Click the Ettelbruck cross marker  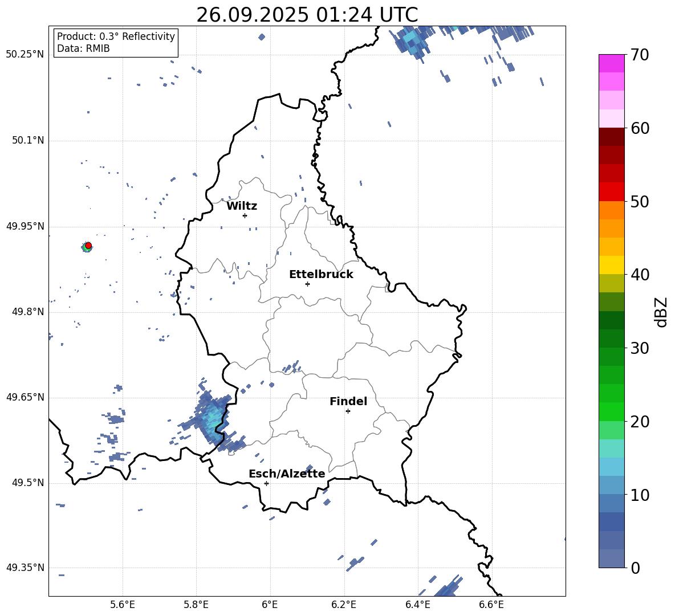[x=307, y=284]
